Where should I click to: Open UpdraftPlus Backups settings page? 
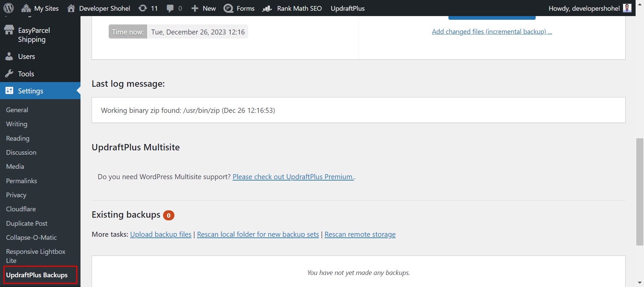[37, 275]
